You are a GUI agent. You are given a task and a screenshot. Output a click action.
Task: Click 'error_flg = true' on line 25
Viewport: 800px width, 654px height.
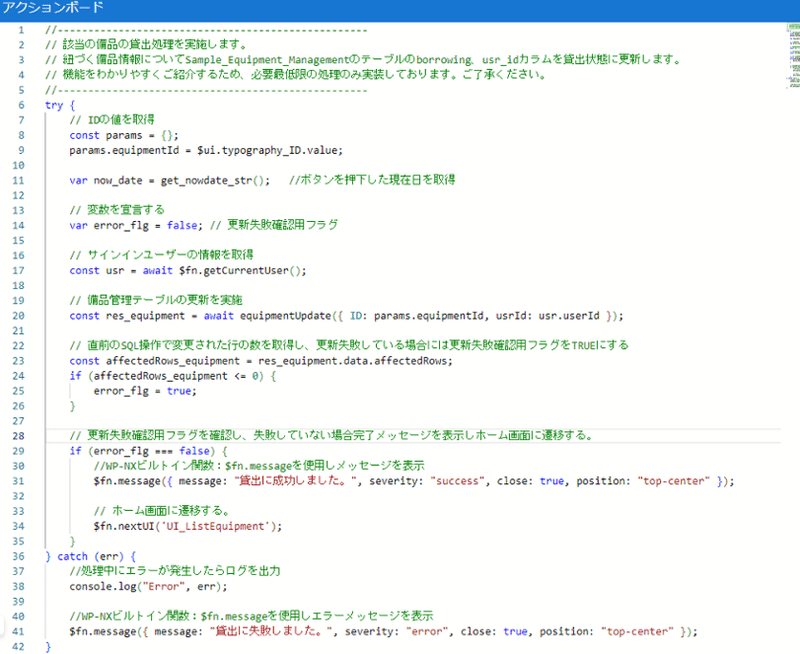click(142, 391)
